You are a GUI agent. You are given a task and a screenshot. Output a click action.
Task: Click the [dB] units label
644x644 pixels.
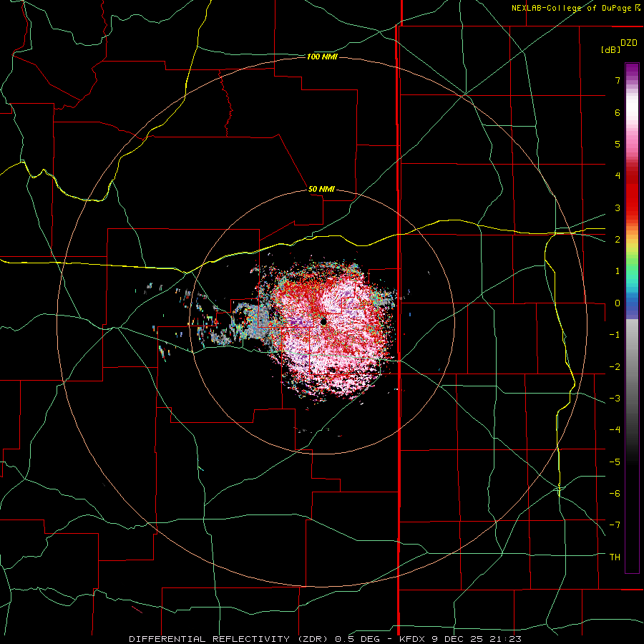(x=610, y=49)
